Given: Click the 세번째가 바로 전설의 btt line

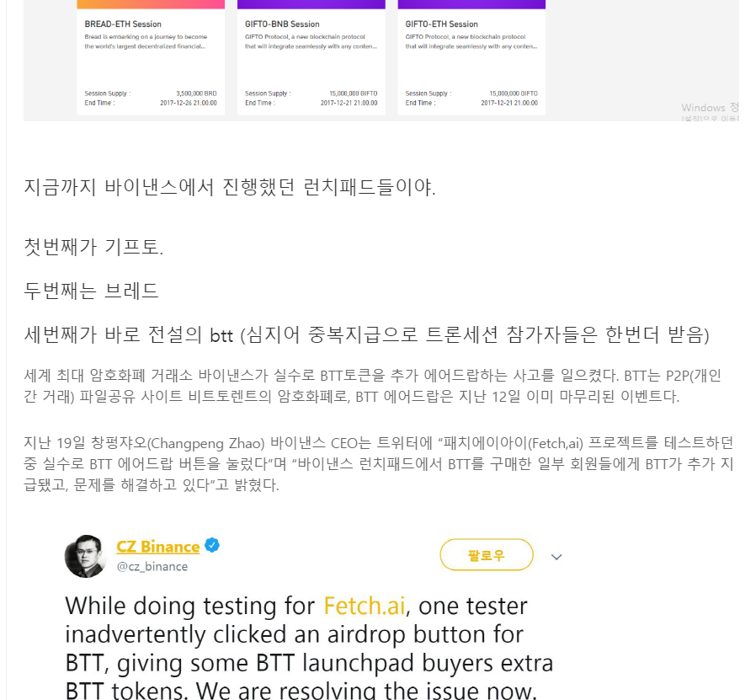Looking at the screenshot, I should [x=366, y=334].
